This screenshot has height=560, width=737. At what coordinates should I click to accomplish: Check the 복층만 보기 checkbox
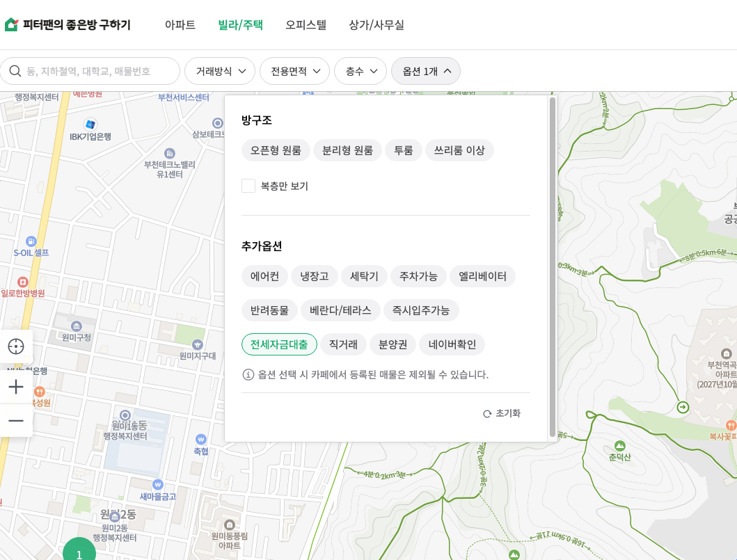click(248, 186)
